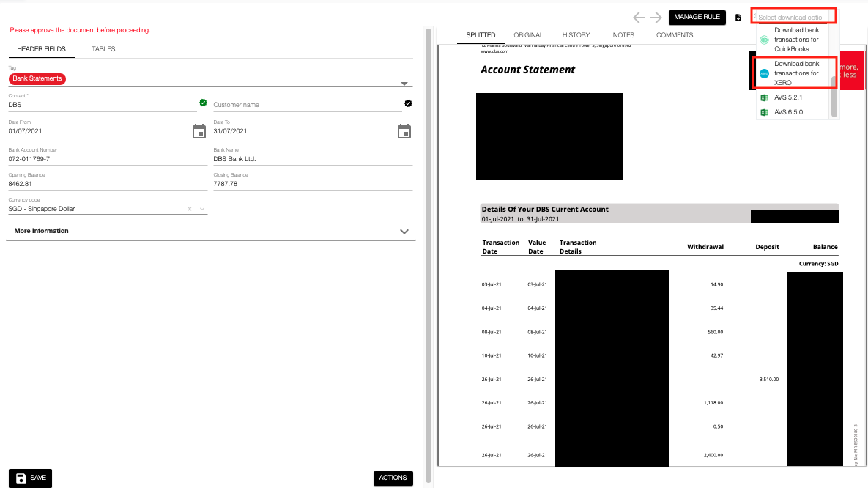This screenshot has width=868, height=488.
Task: Click the 1,118.00 withdrawal amount
Action: click(x=713, y=403)
